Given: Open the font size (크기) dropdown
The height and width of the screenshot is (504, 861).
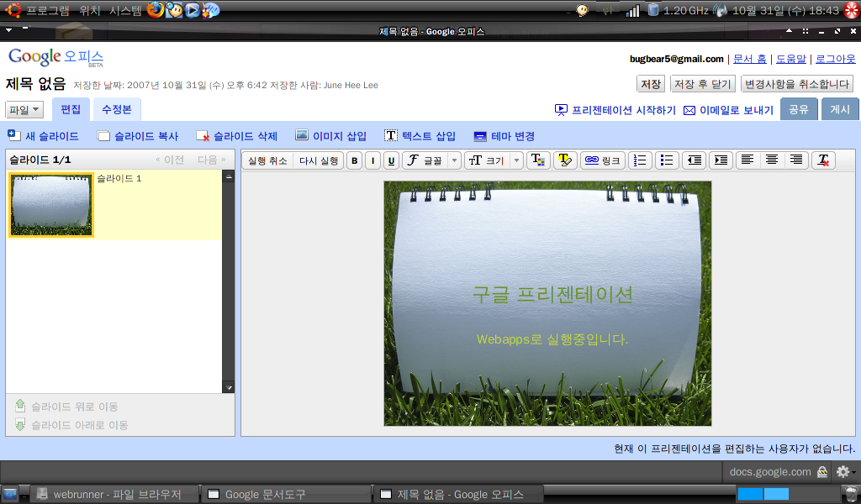Looking at the screenshot, I should [494, 160].
